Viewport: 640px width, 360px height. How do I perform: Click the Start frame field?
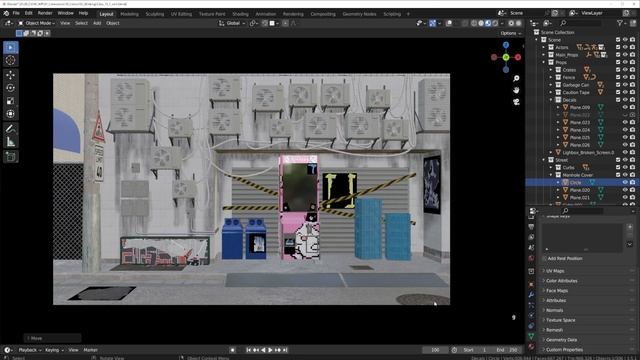pos(476,350)
